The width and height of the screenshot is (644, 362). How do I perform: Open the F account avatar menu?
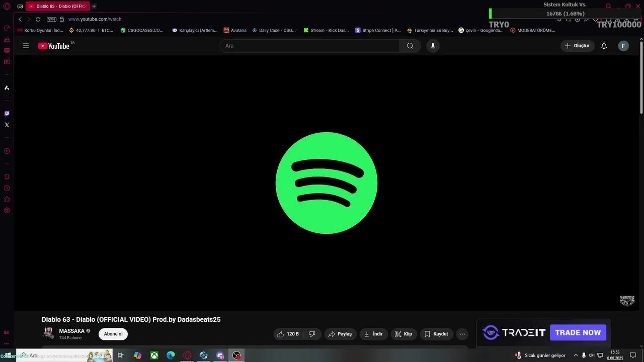(623, 46)
